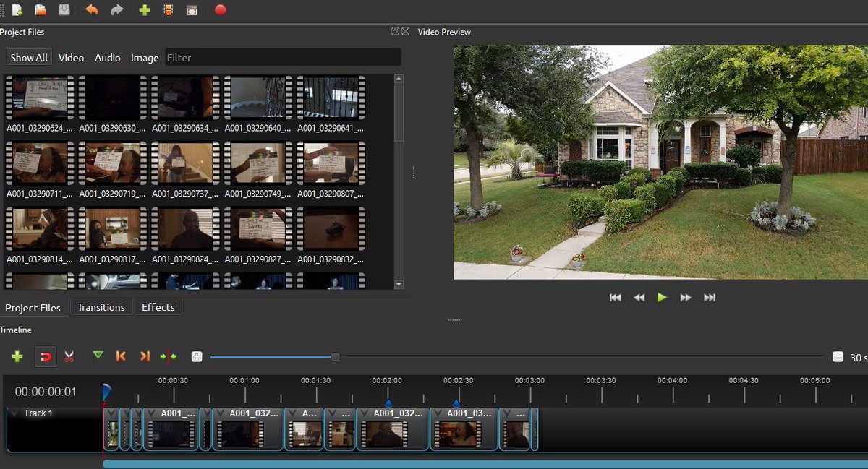
Task: Select the blue marker at 00:02:00
Action: [x=388, y=403]
